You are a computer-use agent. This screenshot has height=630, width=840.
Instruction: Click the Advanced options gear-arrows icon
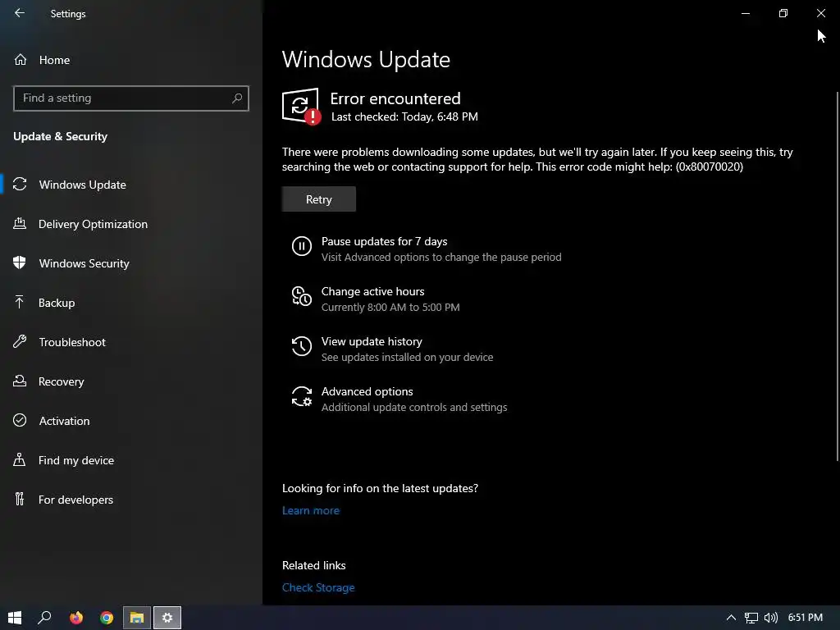[x=302, y=396]
